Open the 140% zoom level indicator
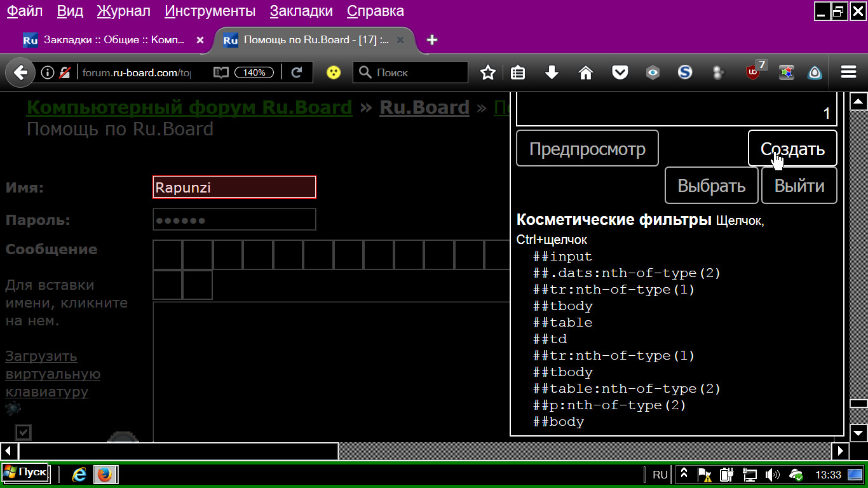 [x=254, y=72]
